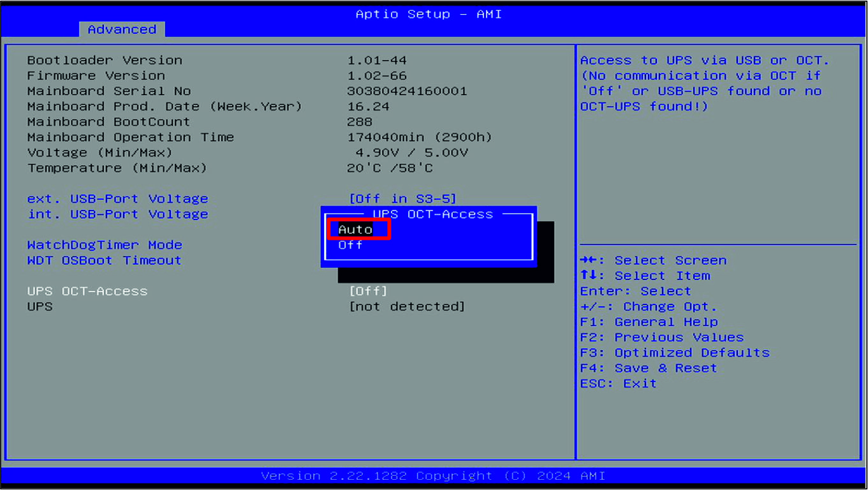The height and width of the screenshot is (490, 868).
Task: Open the int. USB-Port Voltage setting
Action: tap(117, 214)
